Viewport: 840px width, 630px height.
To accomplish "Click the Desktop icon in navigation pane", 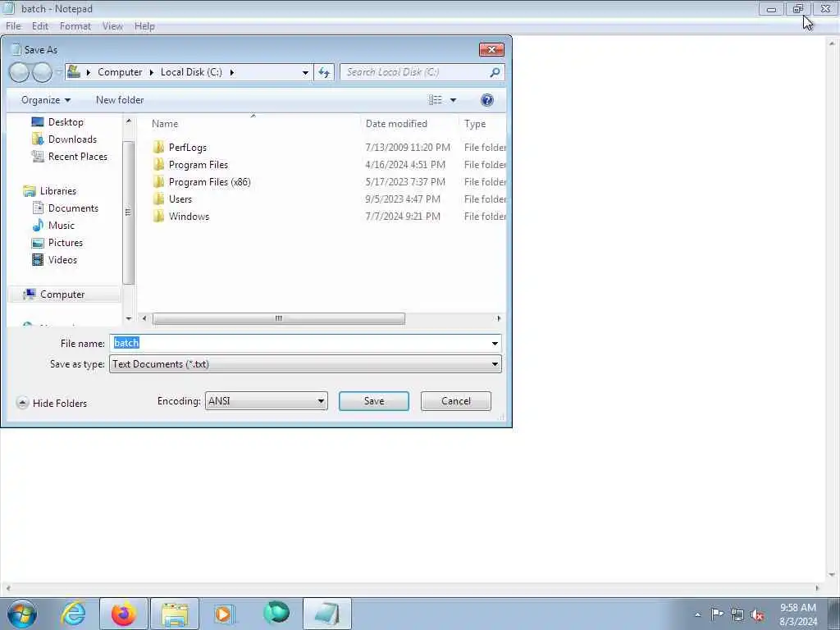I will tap(38, 122).
